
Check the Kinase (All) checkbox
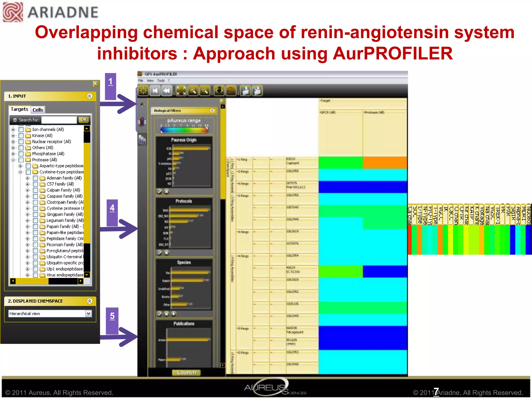(x=21, y=136)
